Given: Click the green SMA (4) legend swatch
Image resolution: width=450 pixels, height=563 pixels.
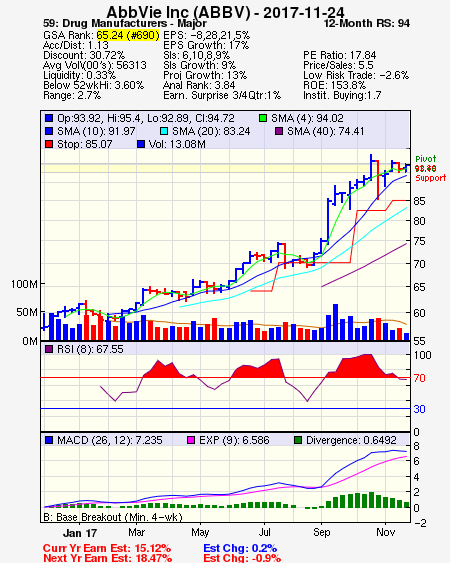Looking at the screenshot, I should (263, 118).
